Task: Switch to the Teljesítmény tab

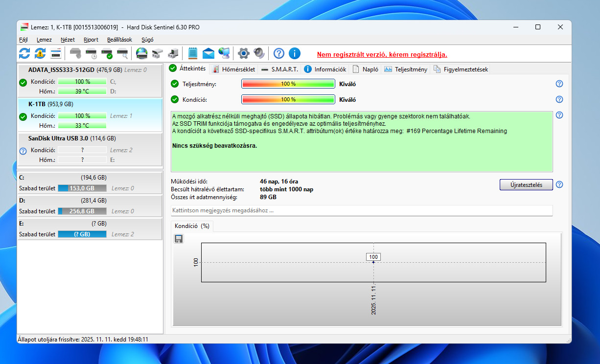Action: coord(406,69)
